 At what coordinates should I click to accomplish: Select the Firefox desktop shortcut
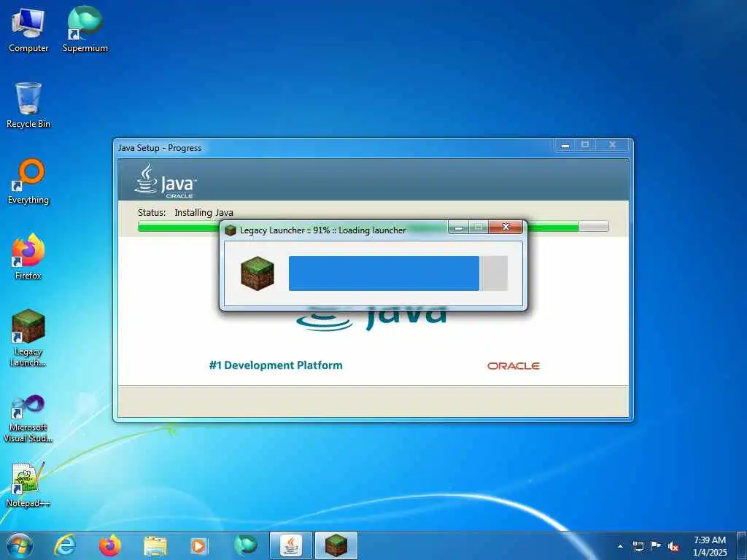pyautogui.click(x=28, y=257)
